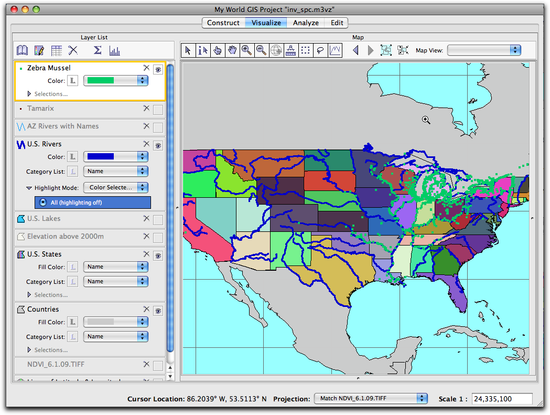Screen dimensions: 550x415
Task: Open the Projection dropdown menu
Action: (x=371, y=399)
